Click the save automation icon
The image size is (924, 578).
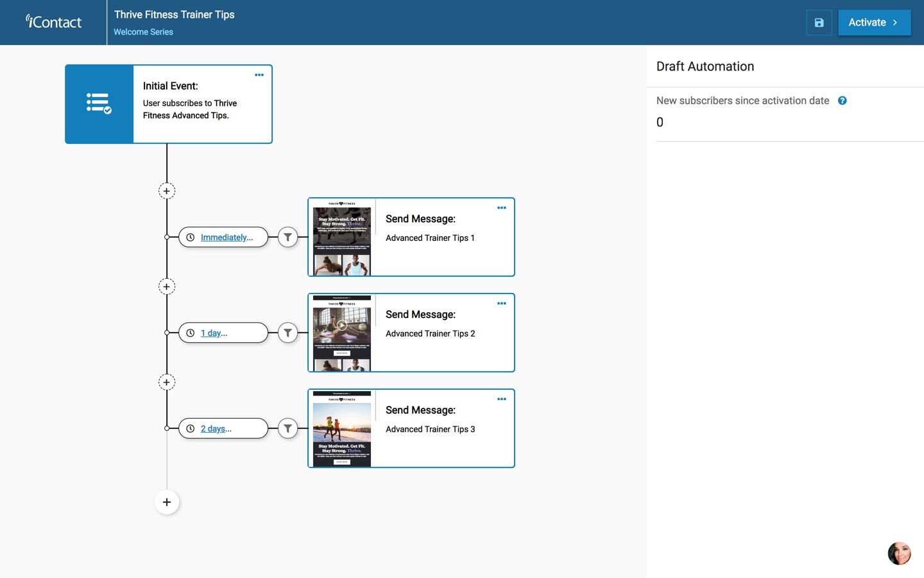coord(819,22)
